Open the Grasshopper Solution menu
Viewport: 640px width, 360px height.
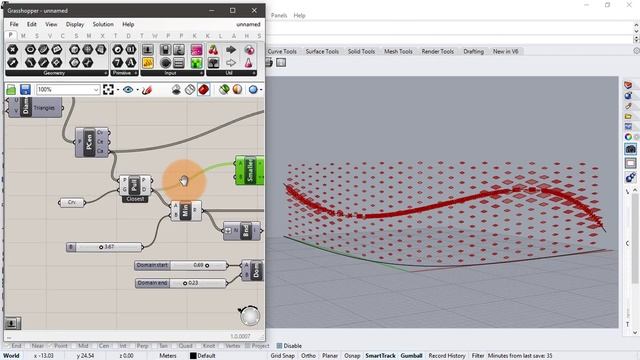pyautogui.click(x=103, y=24)
